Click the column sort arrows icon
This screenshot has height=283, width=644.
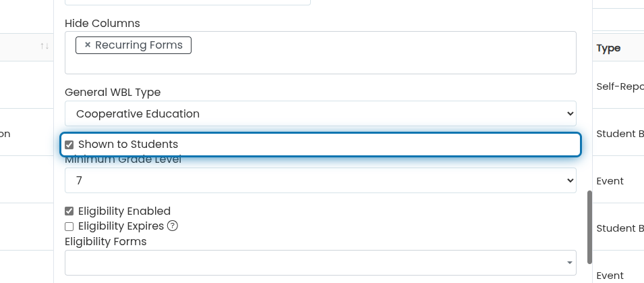pos(45,46)
